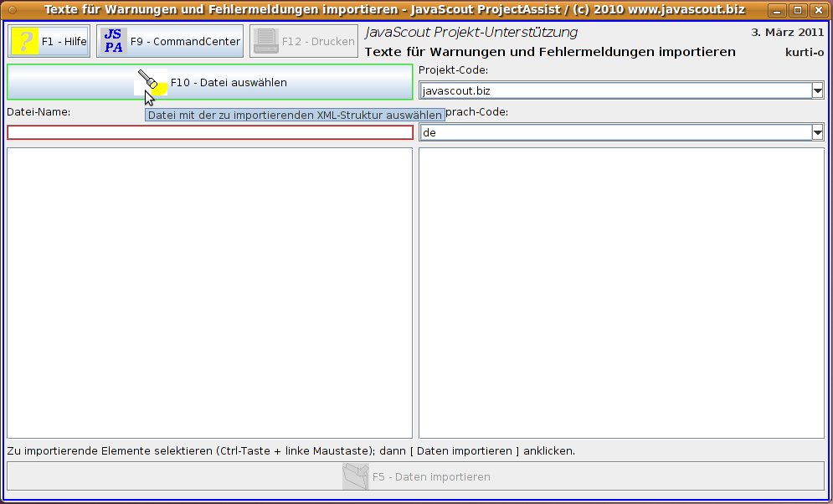Click the flashlight icon for file selection
This screenshot has width=833, height=504.
tap(151, 82)
